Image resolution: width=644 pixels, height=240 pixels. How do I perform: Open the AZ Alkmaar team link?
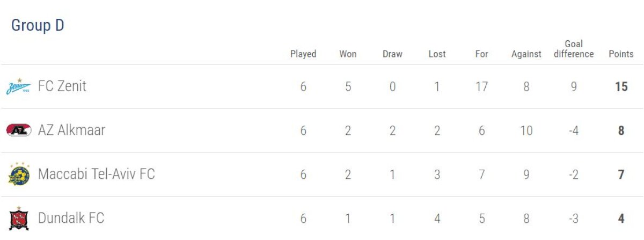click(x=71, y=130)
